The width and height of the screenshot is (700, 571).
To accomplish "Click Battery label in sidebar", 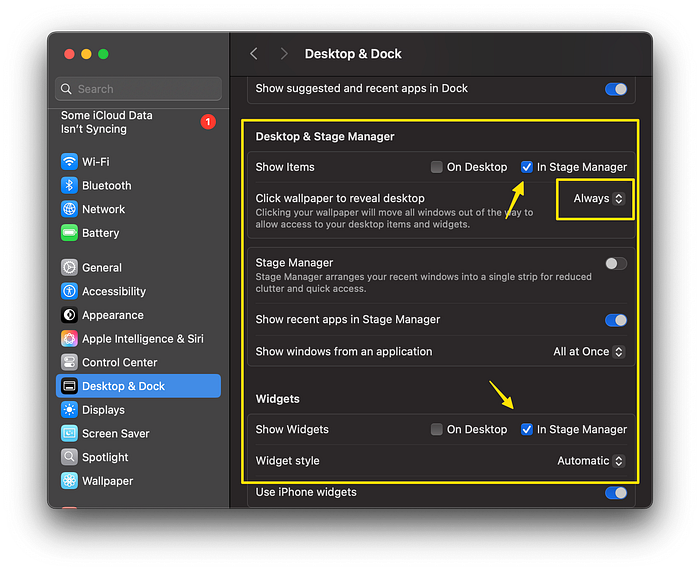I will coord(100,233).
